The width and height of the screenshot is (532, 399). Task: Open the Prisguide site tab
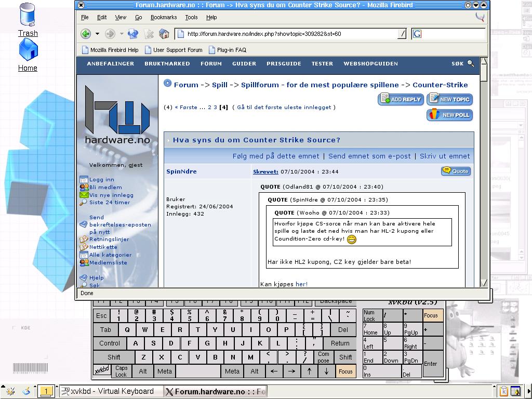(284, 63)
